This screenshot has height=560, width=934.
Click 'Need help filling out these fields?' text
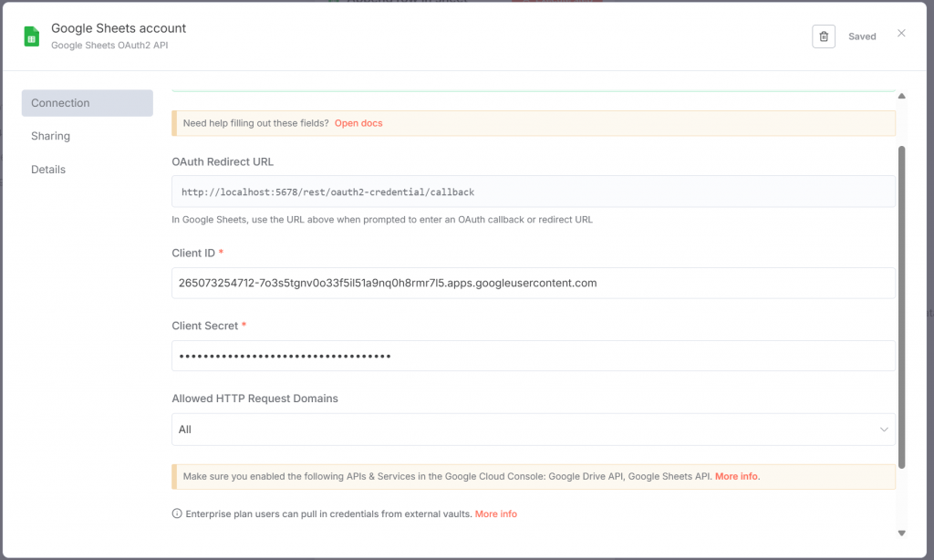click(x=256, y=123)
